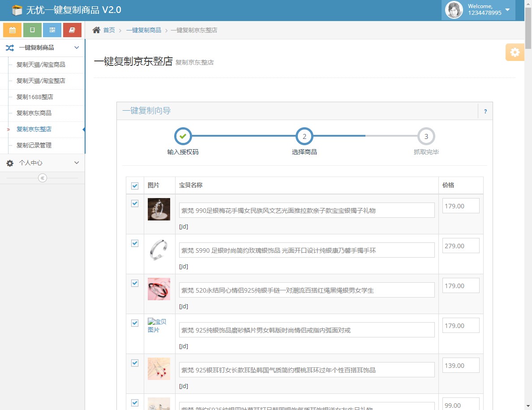Uncheck the 990足银梅花手镯 product checkbox
This screenshot has width=532, height=410.
(135, 203)
